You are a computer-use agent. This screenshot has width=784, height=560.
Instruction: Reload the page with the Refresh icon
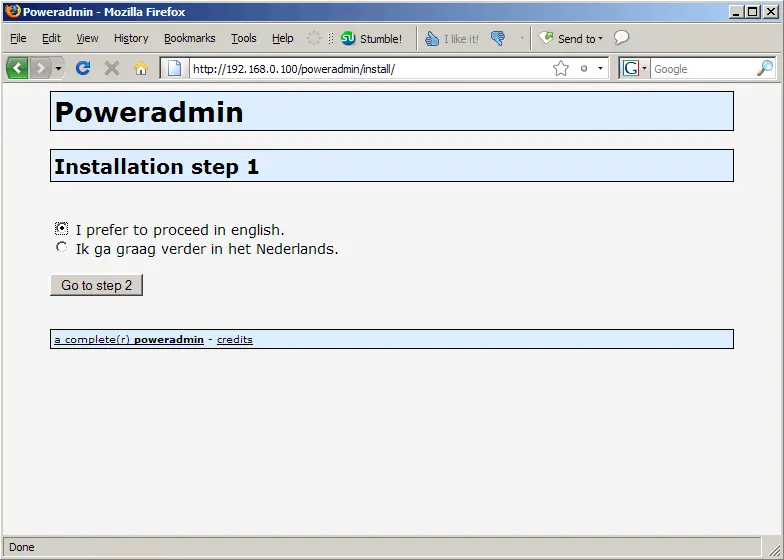pyautogui.click(x=83, y=68)
